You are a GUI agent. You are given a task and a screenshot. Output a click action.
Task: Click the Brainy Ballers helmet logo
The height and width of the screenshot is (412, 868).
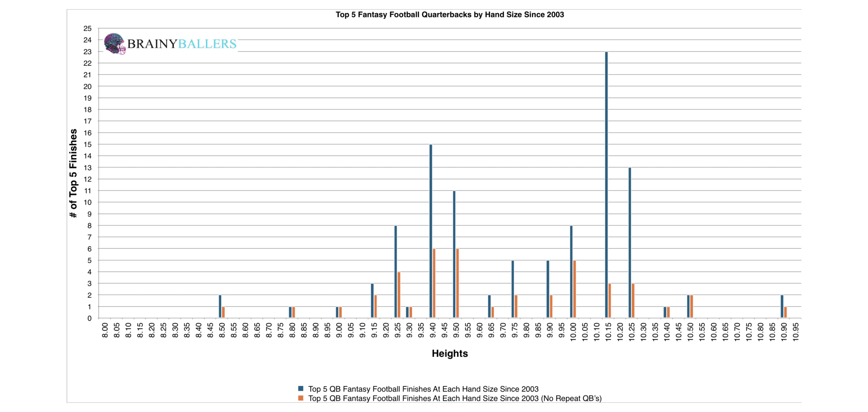115,44
